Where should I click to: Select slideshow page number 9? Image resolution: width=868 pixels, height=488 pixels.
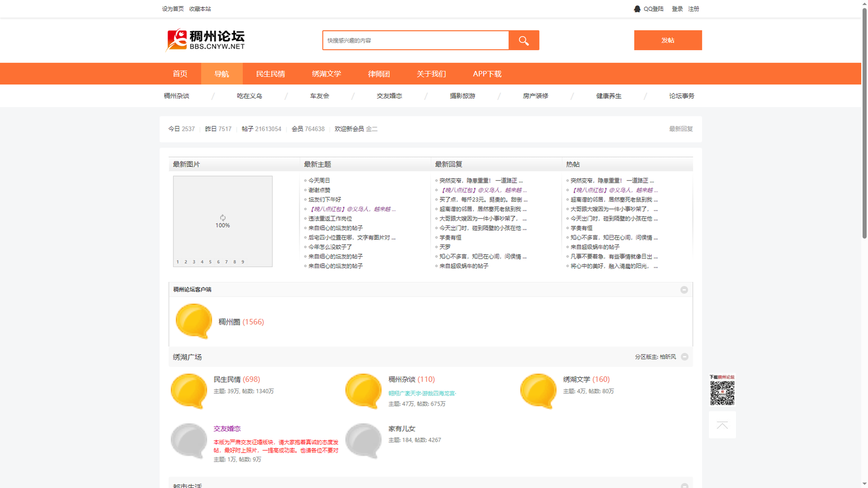[243, 262]
